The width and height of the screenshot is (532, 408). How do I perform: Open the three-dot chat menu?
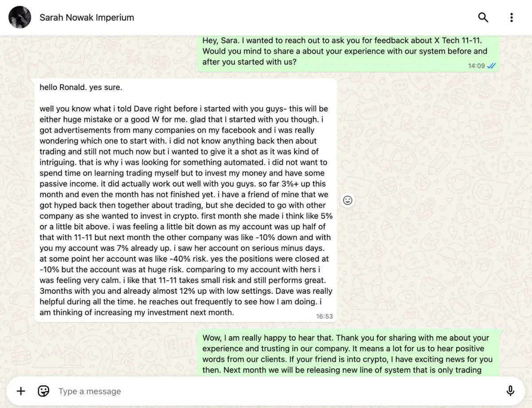tap(511, 17)
